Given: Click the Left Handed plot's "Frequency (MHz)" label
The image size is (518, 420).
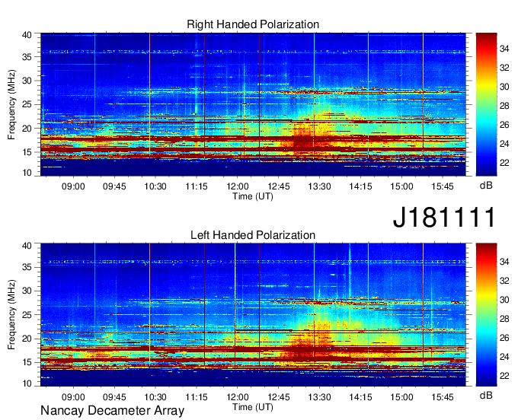Looking at the screenshot, I should (11, 315).
